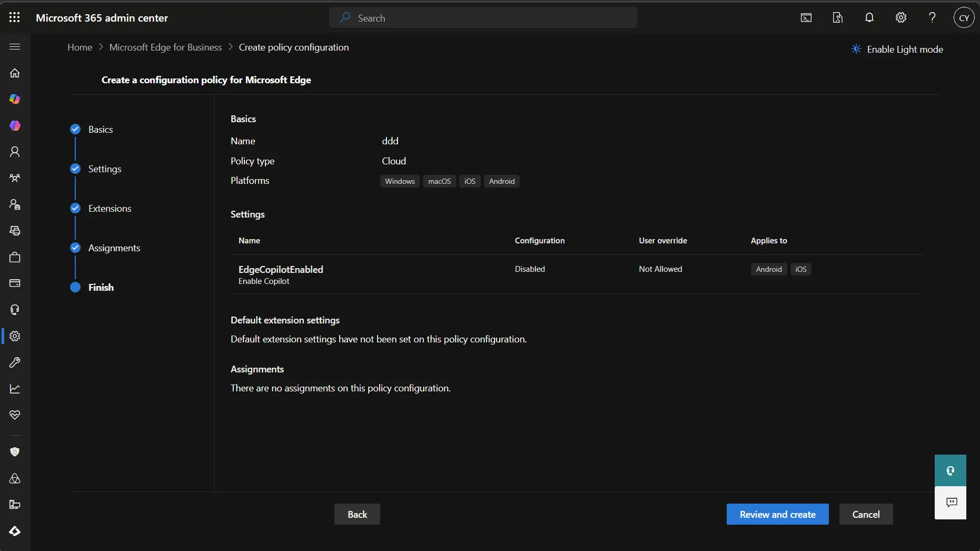Go to the Basics wizard step
The image size is (980, 551).
tap(100, 130)
